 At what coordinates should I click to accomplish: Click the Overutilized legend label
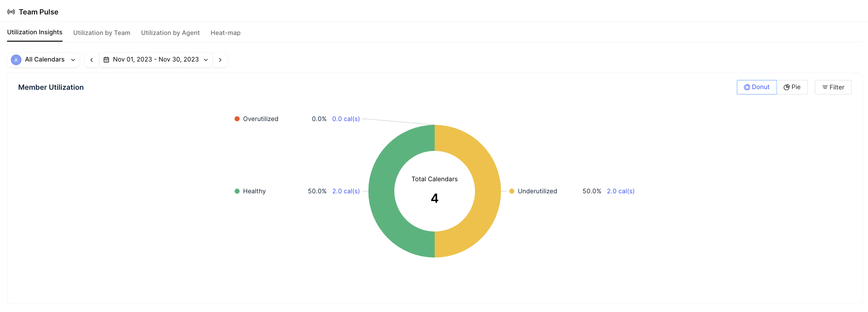point(261,119)
